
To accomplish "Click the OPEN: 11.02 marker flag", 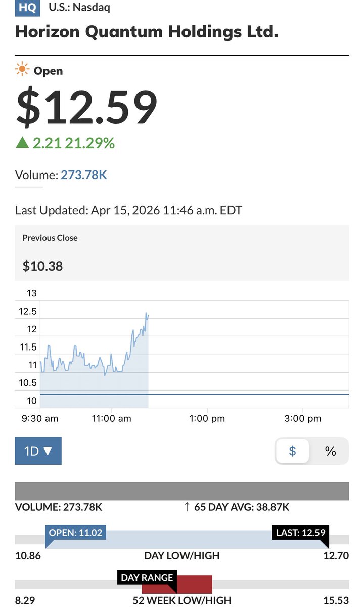I will tap(75, 534).
